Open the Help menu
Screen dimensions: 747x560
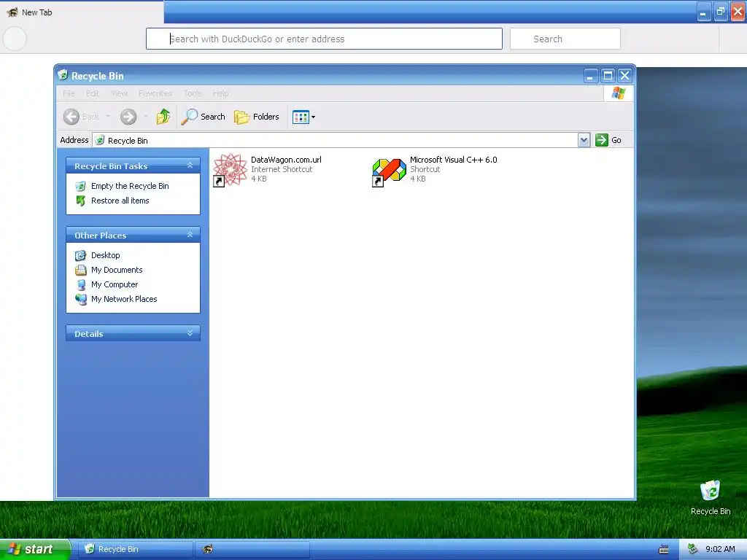220,93
